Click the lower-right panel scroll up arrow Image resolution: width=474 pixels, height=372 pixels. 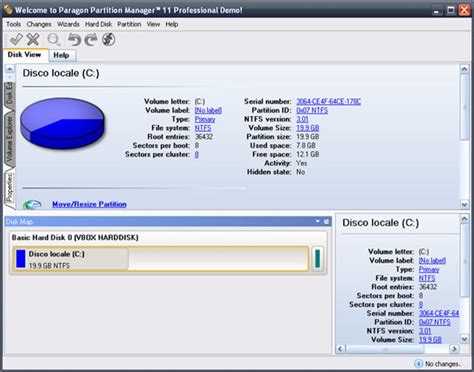tap(464, 219)
